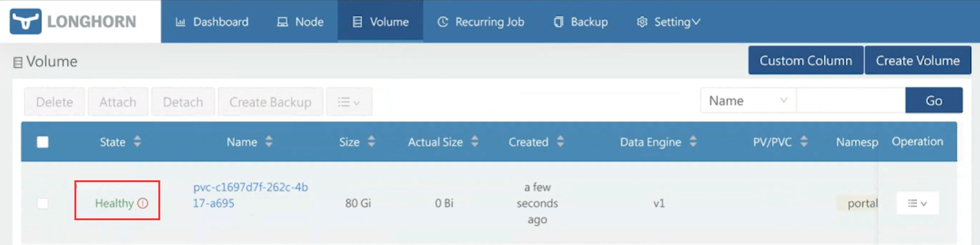
Task: Open the Recurring Job tab
Action: [x=481, y=22]
